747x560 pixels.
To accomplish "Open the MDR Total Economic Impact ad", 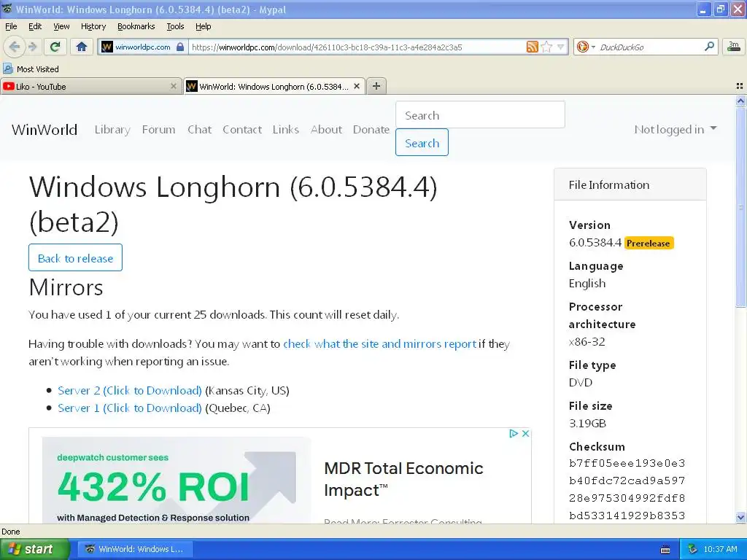I will 403,478.
